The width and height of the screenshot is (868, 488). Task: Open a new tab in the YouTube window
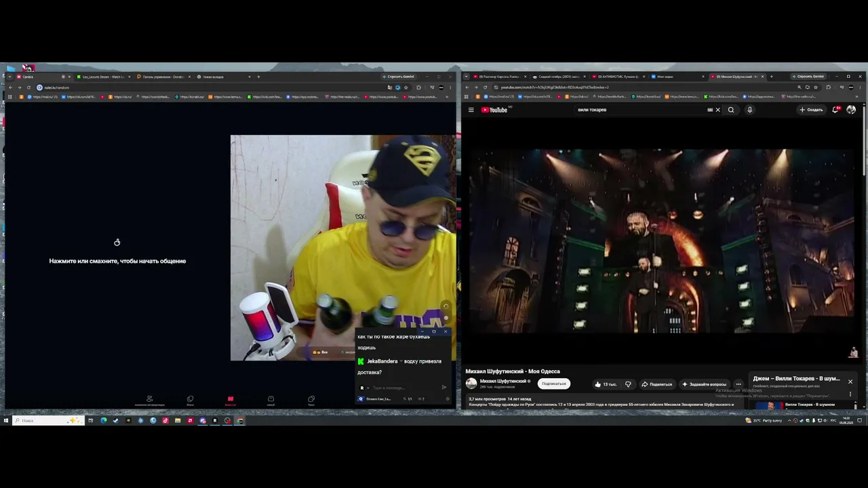tap(772, 77)
